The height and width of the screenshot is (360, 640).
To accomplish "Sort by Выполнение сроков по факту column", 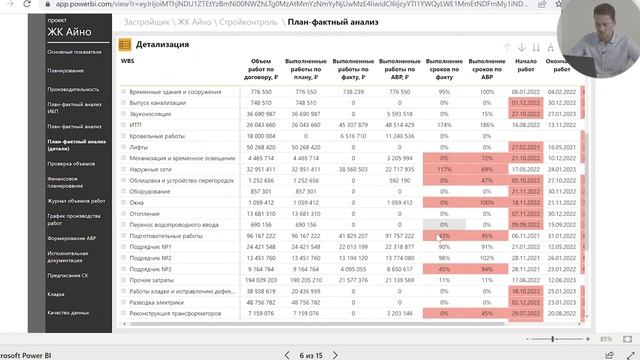I will click(x=444, y=69).
